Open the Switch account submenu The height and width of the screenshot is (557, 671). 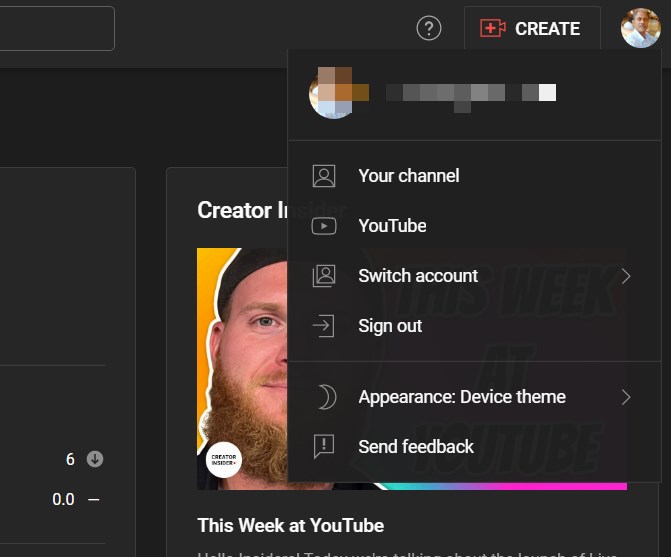(x=475, y=276)
